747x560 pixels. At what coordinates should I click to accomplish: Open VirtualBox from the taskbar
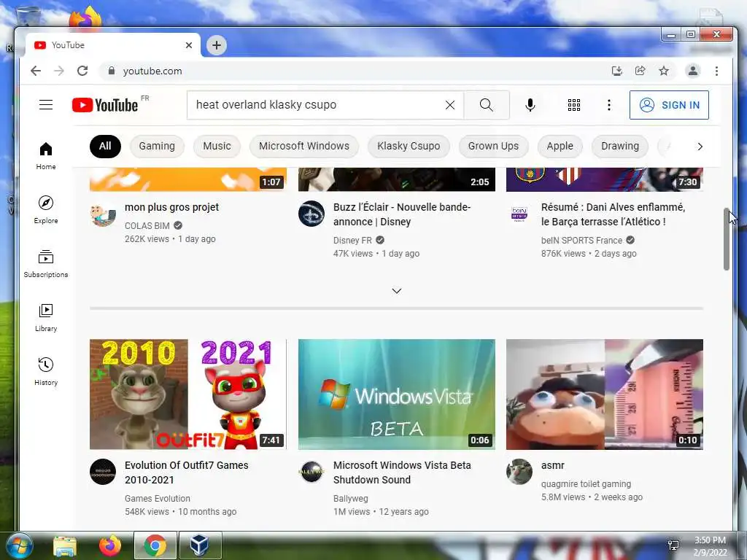pos(200,545)
